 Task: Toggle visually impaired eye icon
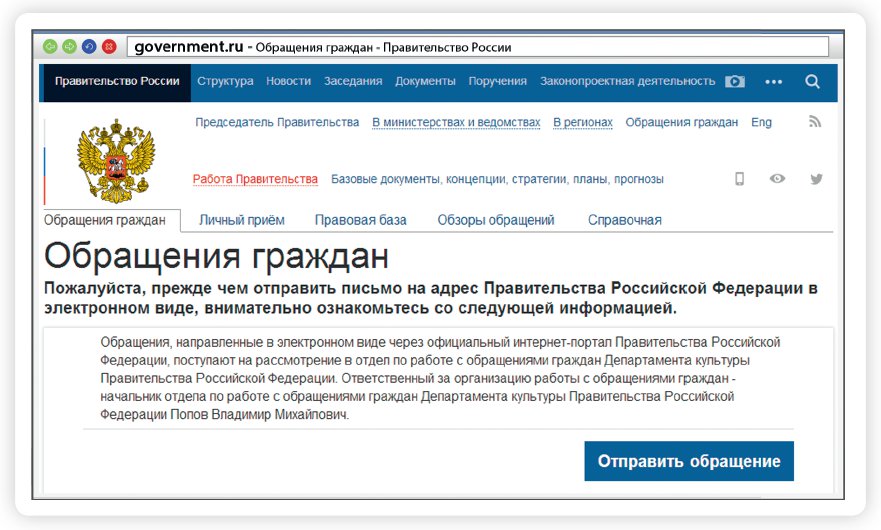[x=777, y=179]
